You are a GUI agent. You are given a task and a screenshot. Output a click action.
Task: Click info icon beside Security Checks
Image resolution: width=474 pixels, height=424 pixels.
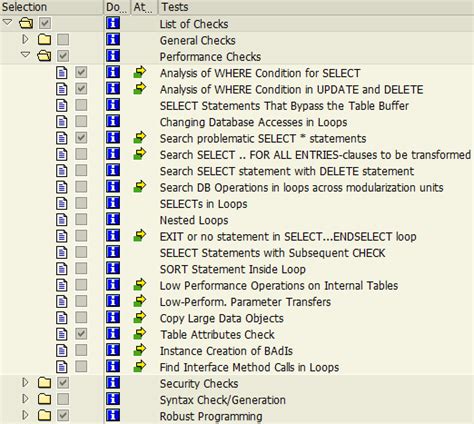point(113,382)
